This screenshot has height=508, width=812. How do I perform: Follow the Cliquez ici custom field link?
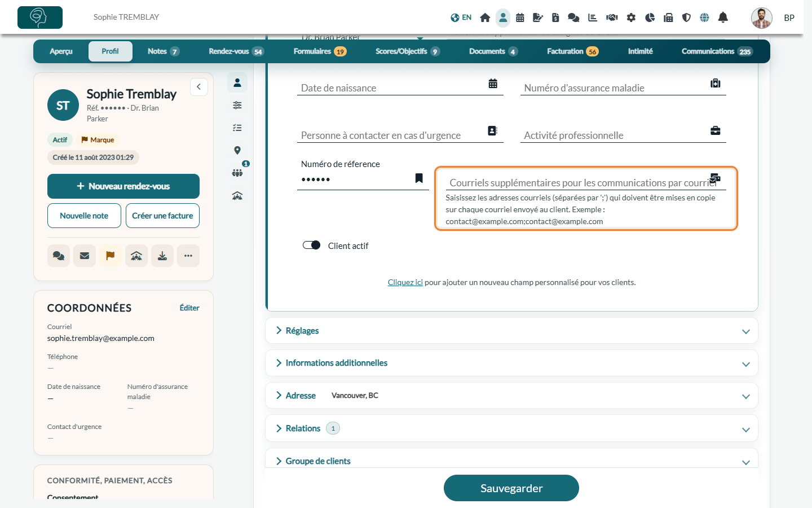tap(405, 282)
